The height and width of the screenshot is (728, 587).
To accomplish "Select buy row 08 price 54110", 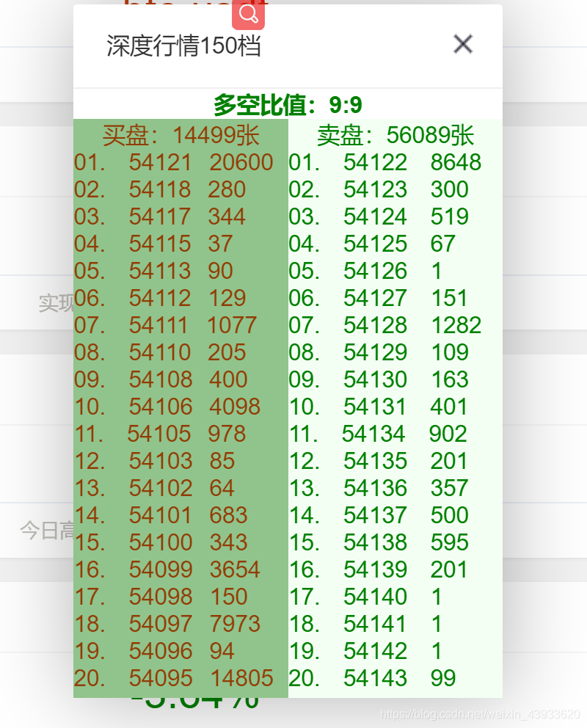I will coord(160,352).
